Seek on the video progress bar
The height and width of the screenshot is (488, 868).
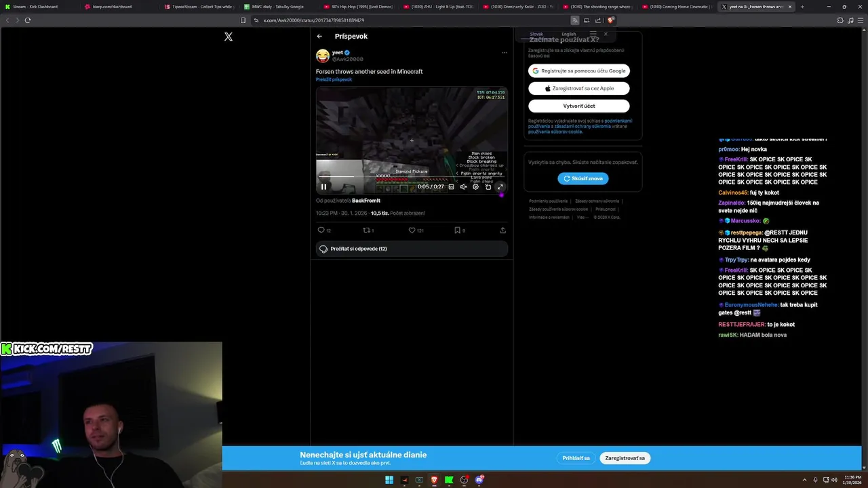[x=412, y=178]
